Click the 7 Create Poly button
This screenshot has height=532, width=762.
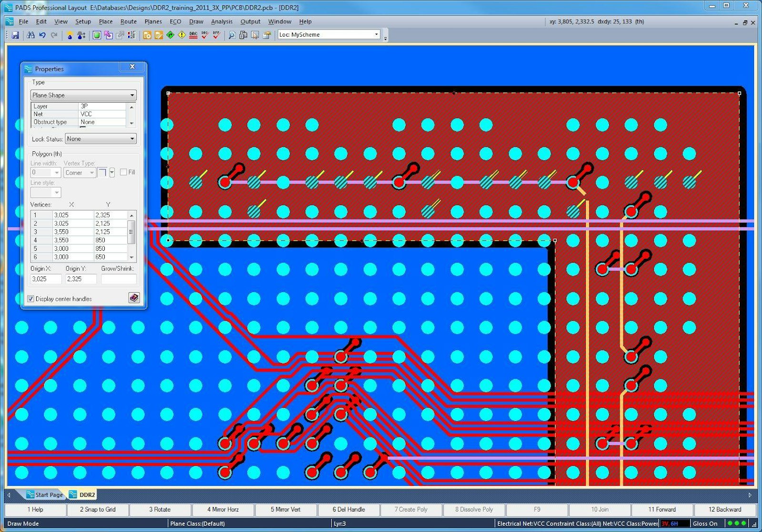pyautogui.click(x=411, y=510)
